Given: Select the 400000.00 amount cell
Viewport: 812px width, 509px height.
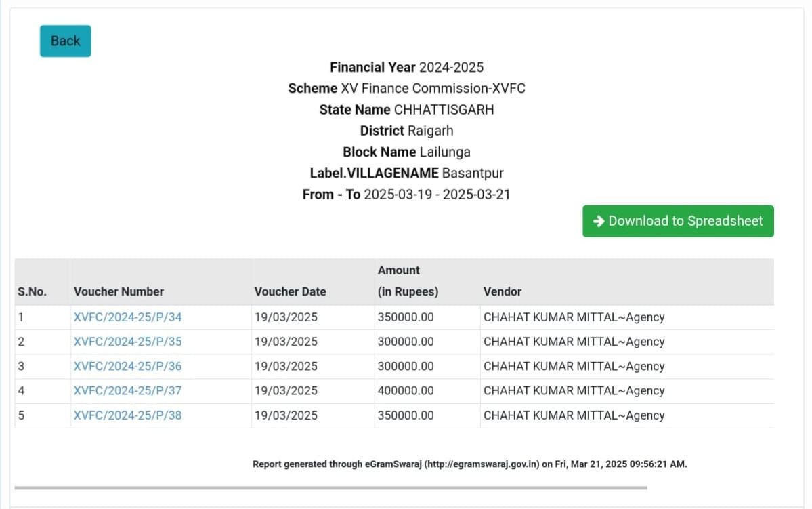Looking at the screenshot, I should pos(406,390).
